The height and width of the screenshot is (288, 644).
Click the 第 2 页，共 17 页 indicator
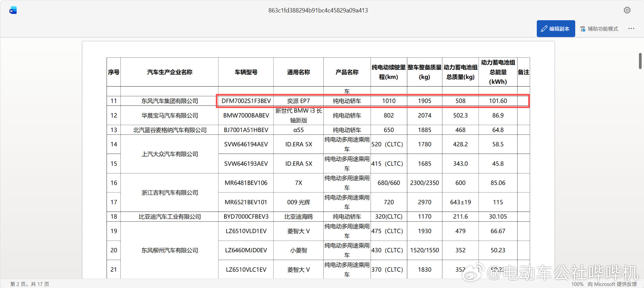[30, 284]
